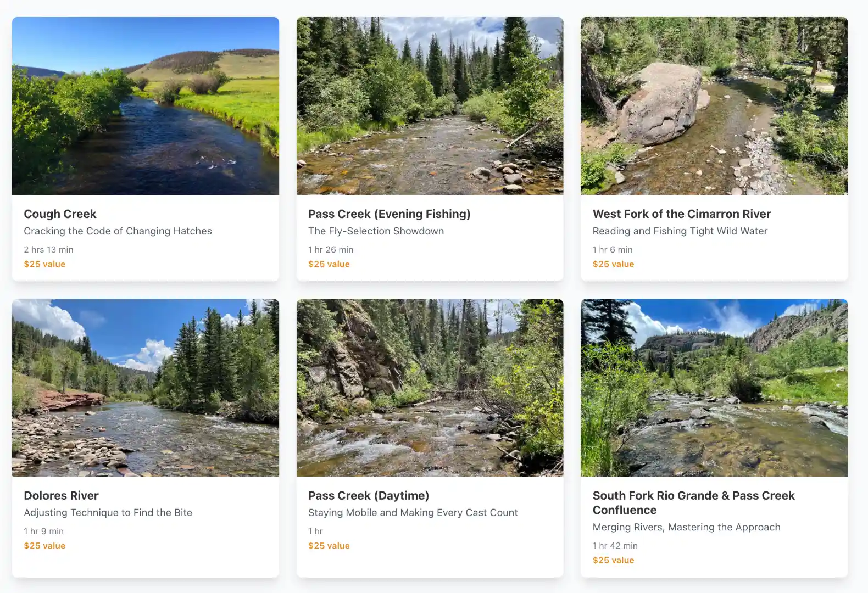Click the 1 hr 26 min duration text
The height and width of the screenshot is (593, 868).
pyautogui.click(x=331, y=249)
